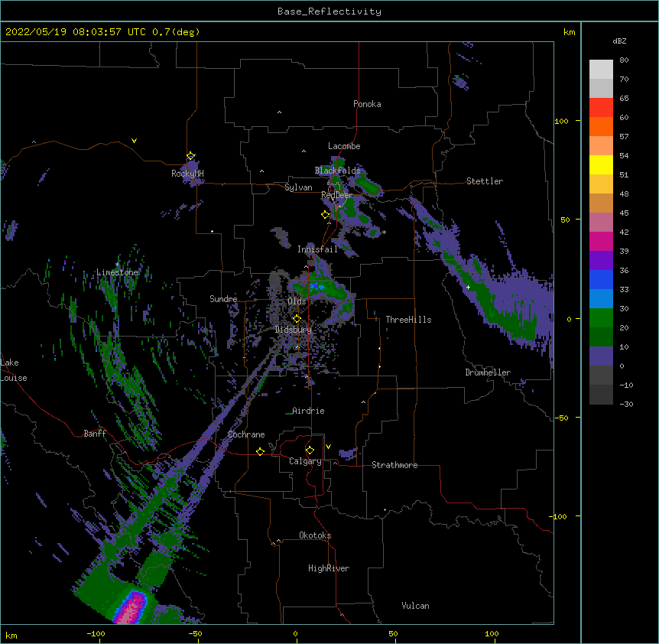Pick the slate purple 0-10 dBZ swatch
Screen dimensions: 659x644
(x=601, y=356)
